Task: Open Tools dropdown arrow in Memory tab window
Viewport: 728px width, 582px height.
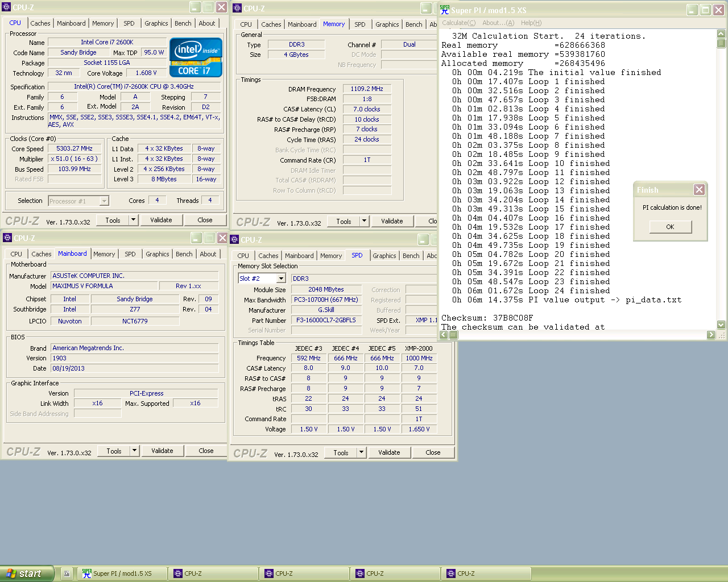Action: (x=365, y=221)
